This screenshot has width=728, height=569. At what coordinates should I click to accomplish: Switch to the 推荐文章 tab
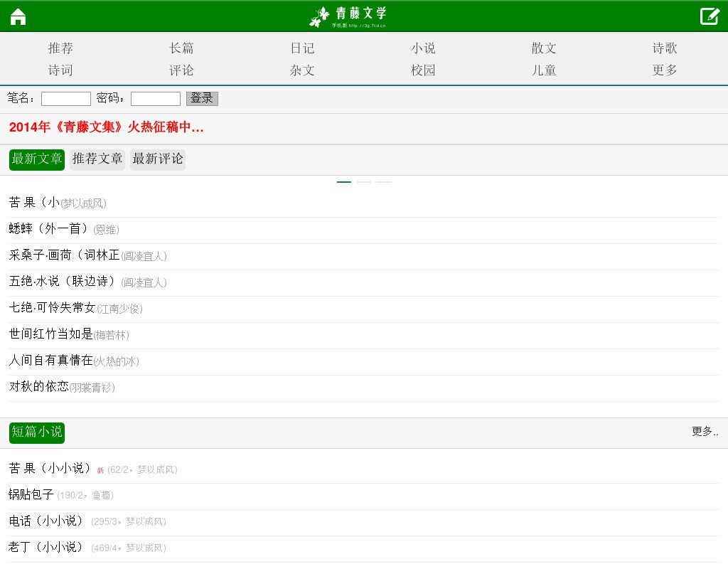(97, 159)
